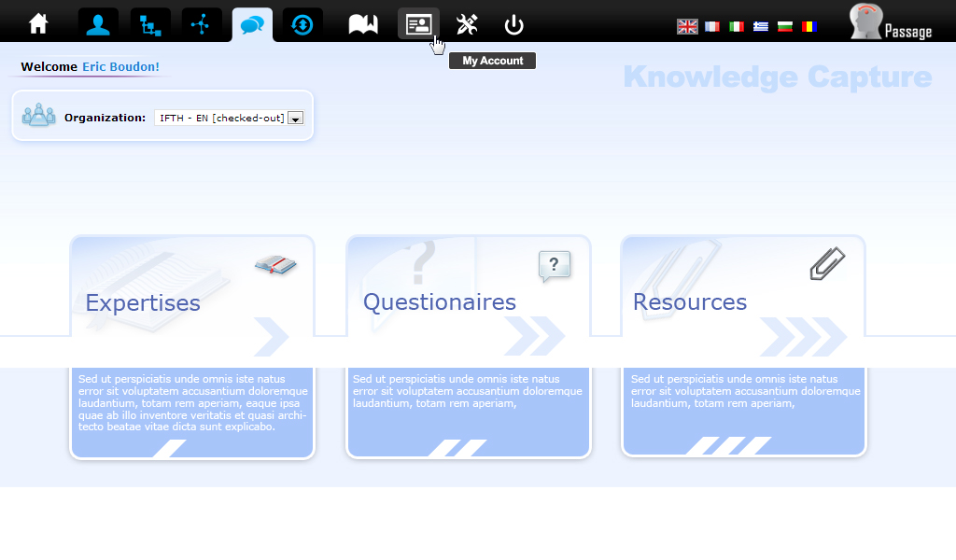Open the Resources section
The image size is (956, 560).
689,302
